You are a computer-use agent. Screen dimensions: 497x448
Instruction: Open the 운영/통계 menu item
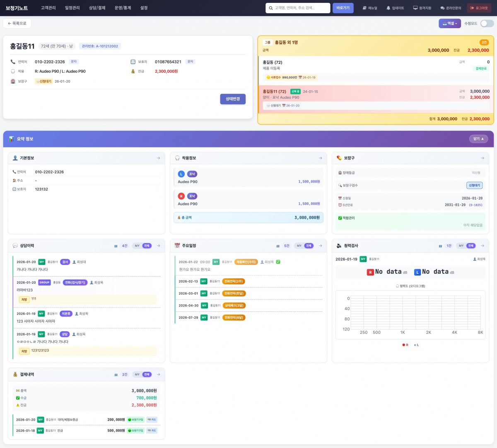[123, 8]
